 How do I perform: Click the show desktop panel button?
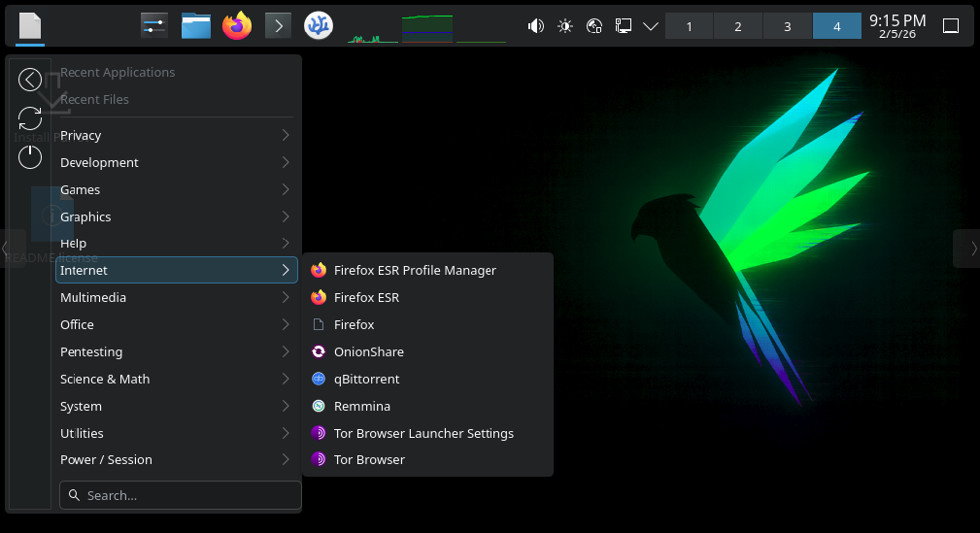pos(951,25)
